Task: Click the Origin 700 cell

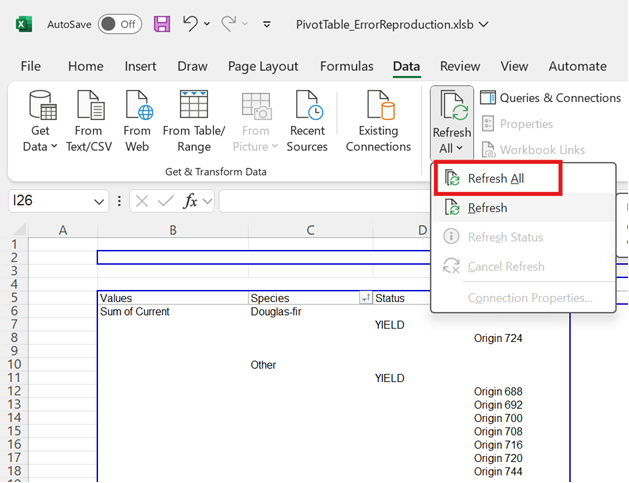Action: click(x=498, y=418)
